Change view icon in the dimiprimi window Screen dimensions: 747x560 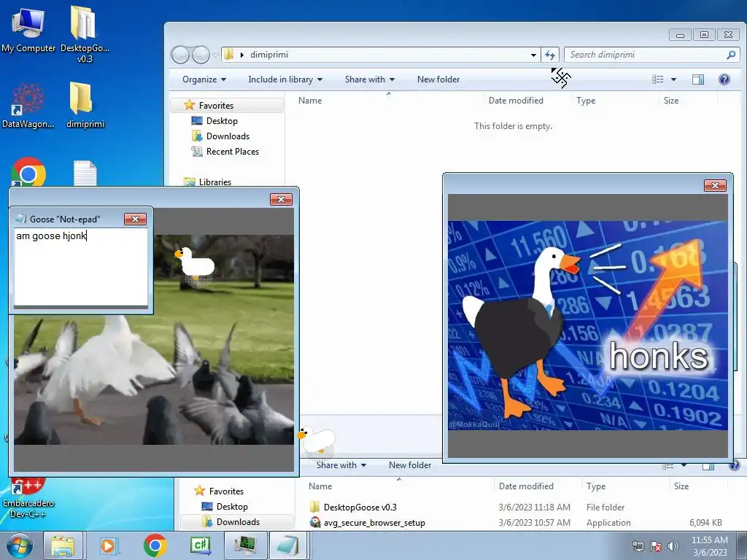(x=658, y=79)
